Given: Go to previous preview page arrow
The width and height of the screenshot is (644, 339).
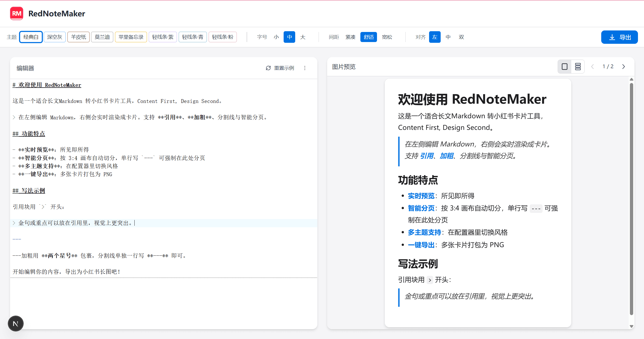Looking at the screenshot, I should (x=593, y=66).
